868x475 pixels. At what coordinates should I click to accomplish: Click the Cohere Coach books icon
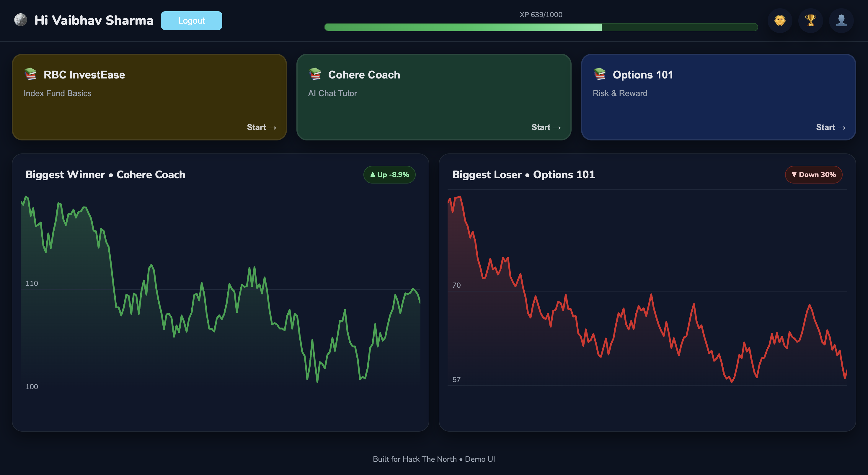click(x=315, y=74)
